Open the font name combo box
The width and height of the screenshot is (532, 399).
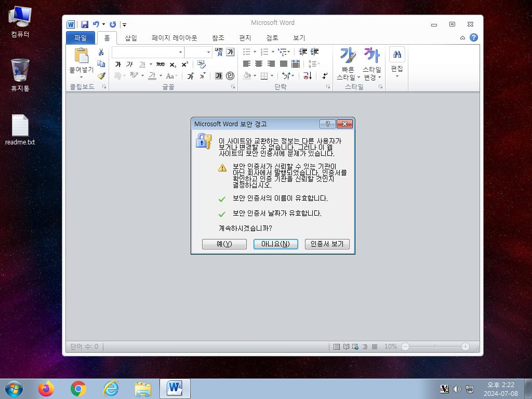tap(148, 52)
